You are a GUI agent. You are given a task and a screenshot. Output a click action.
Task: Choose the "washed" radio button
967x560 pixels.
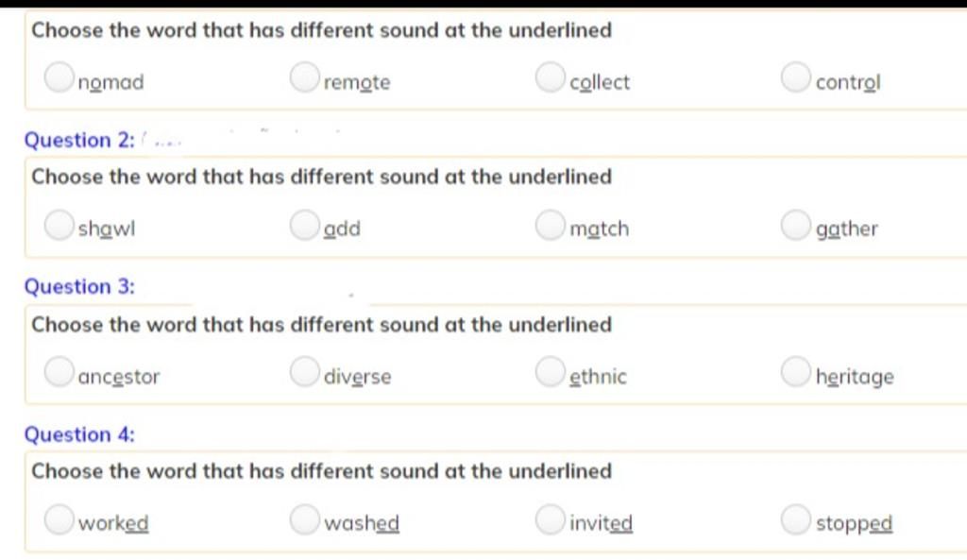coord(305,519)
